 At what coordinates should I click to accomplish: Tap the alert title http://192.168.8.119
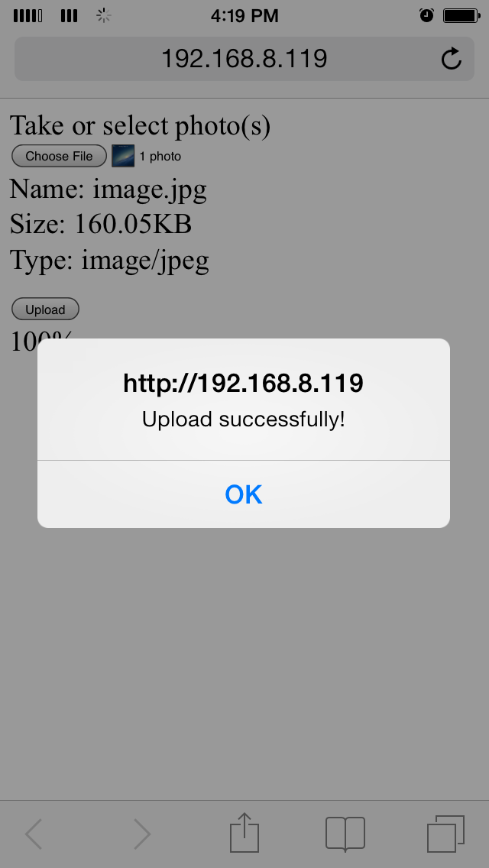[243, 383]
